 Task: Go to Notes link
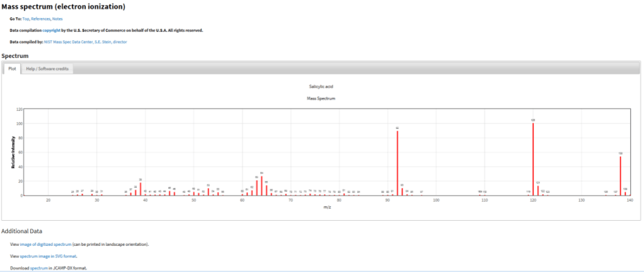(57, 19)
